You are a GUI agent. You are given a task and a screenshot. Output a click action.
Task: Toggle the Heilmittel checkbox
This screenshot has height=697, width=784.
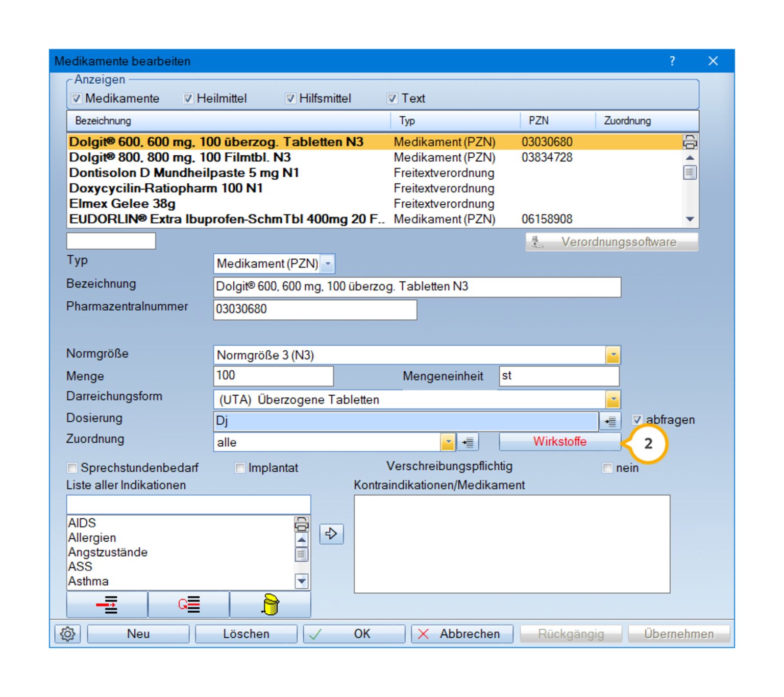coord(188,99)
